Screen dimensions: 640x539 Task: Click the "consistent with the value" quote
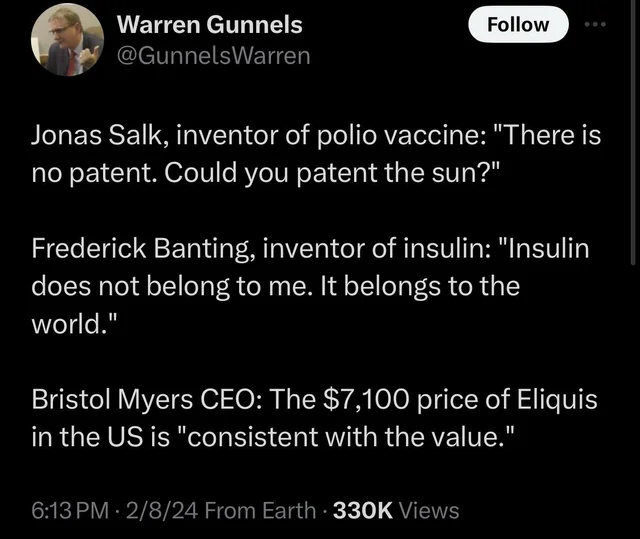pos(346,436)
